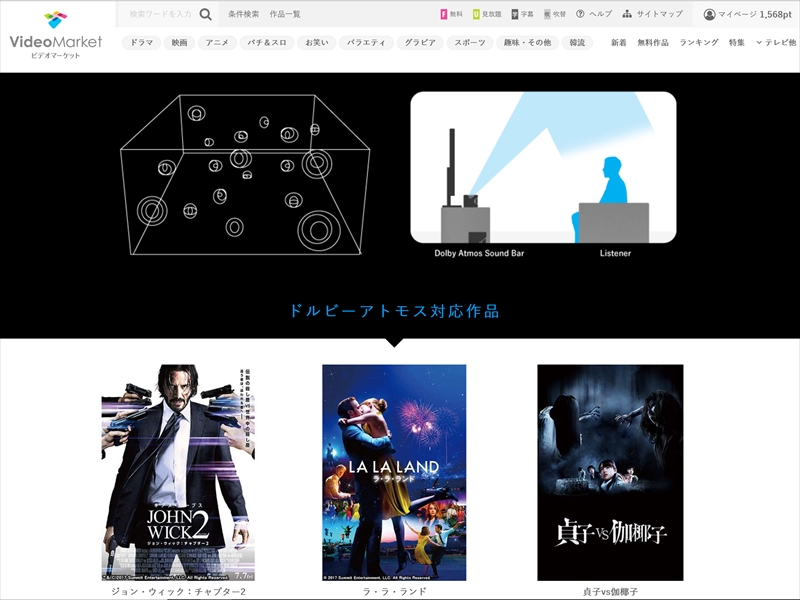Select the アニメ category tab
The image size is (800, 600).
(217, 43)
